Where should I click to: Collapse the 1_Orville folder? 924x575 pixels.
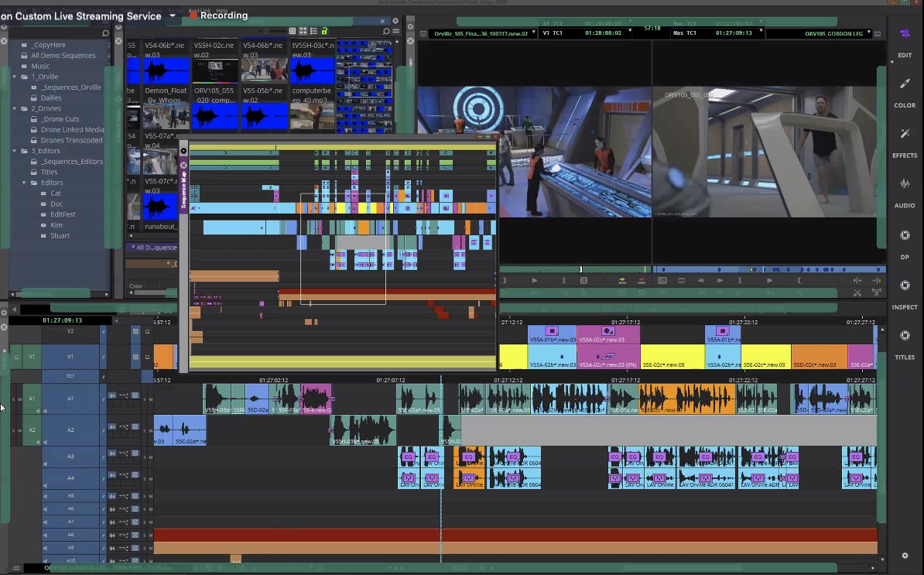pyautogui.click(x=15, y=77)
